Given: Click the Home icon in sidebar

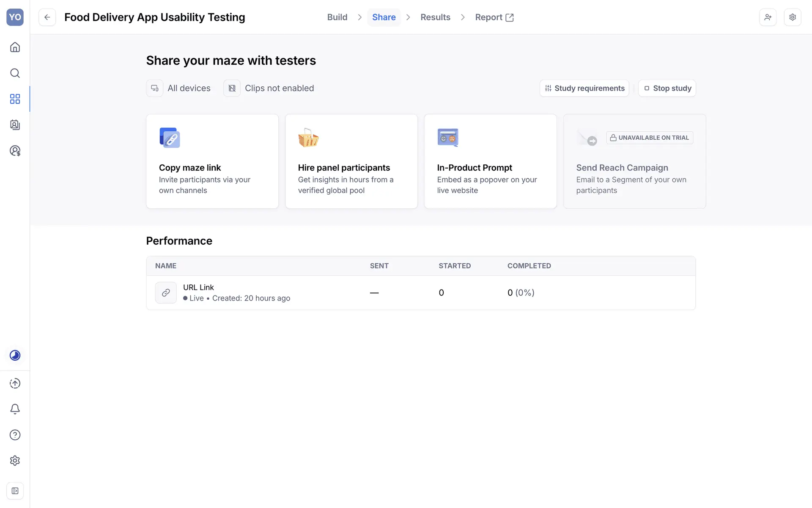Looking at the screenshot, I should 15,47.
